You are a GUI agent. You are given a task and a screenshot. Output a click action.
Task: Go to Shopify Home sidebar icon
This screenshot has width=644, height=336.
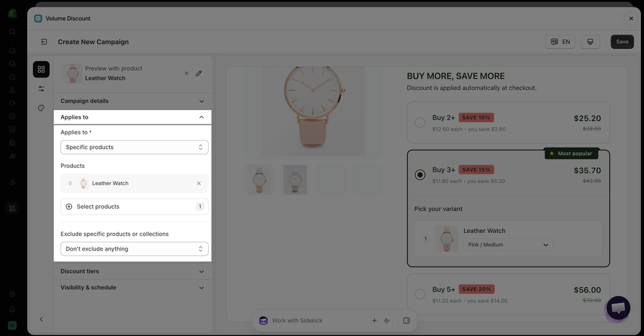click(x=13, y=50)
